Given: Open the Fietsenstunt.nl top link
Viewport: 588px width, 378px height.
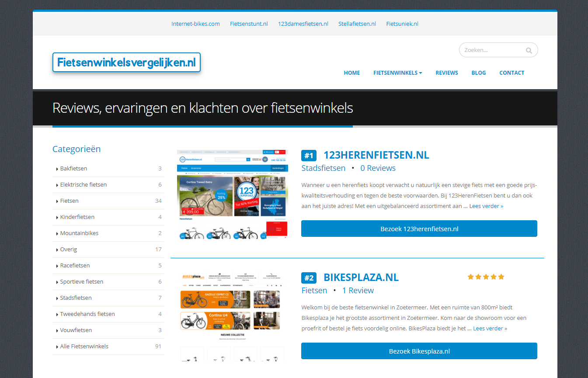Looking at the screenshot, I should (x=249, y=24).
